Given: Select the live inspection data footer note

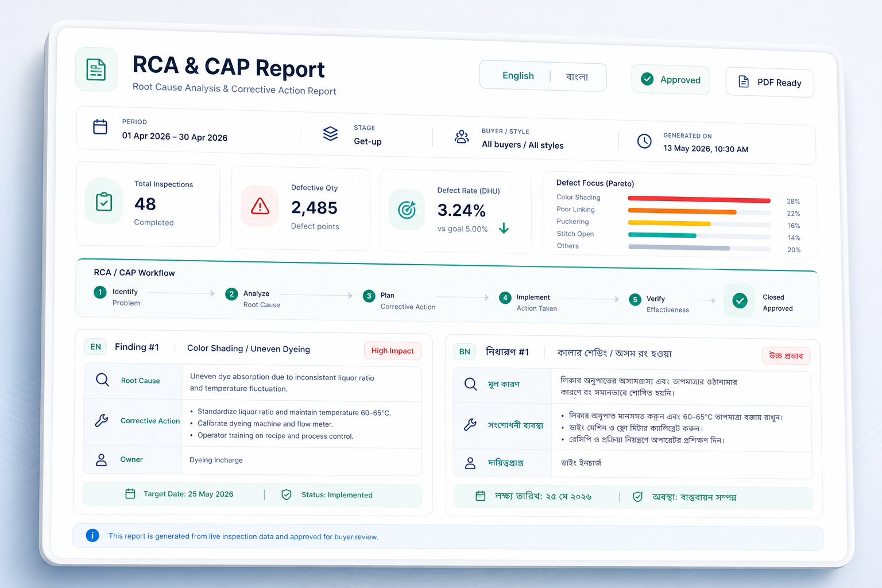Looking at the screenshot, I should [x=243, y=536].
